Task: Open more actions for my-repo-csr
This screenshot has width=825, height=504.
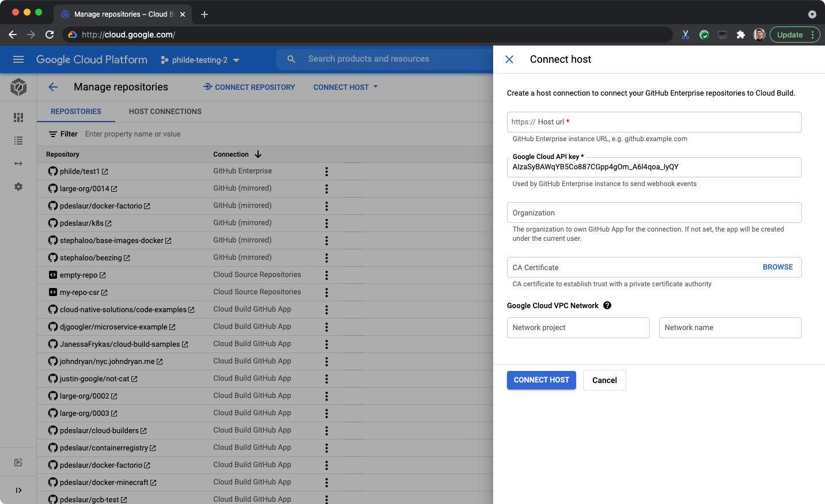Action: tap(327, 293)
